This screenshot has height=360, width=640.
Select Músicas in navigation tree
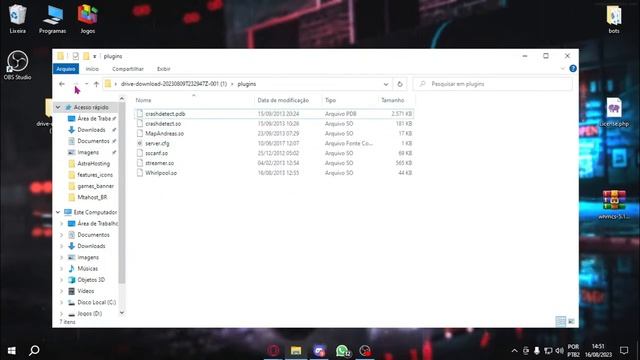pyautogui.click(x=87, y=269)
